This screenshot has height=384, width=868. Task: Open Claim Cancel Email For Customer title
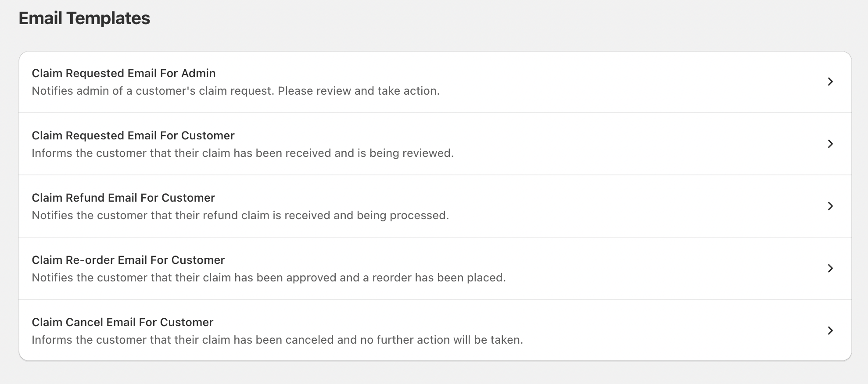pos(122,322)
